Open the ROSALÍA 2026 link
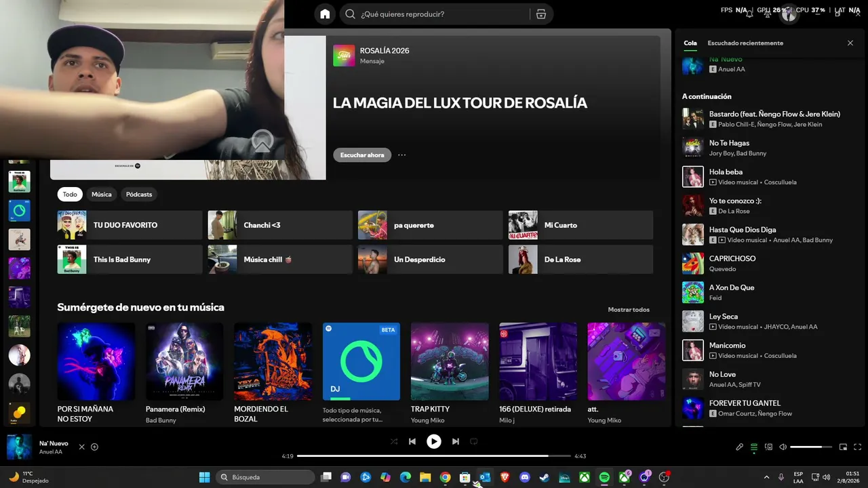 tap(384, 50)
